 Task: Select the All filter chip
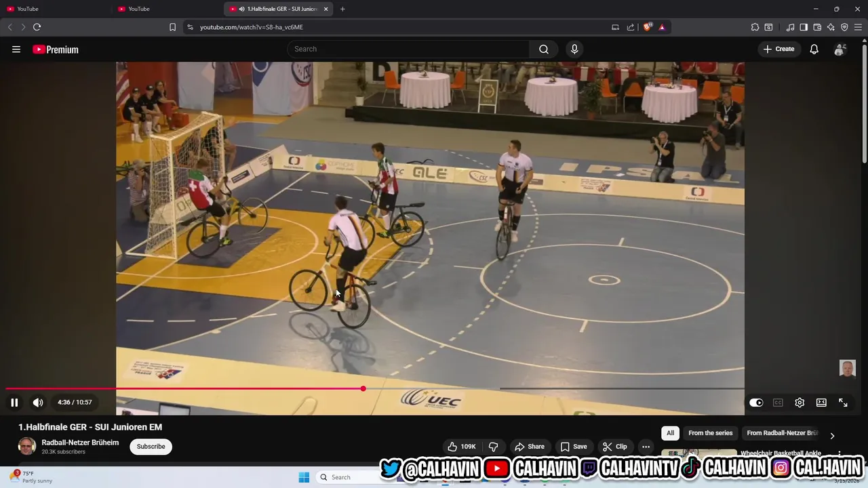670,433
